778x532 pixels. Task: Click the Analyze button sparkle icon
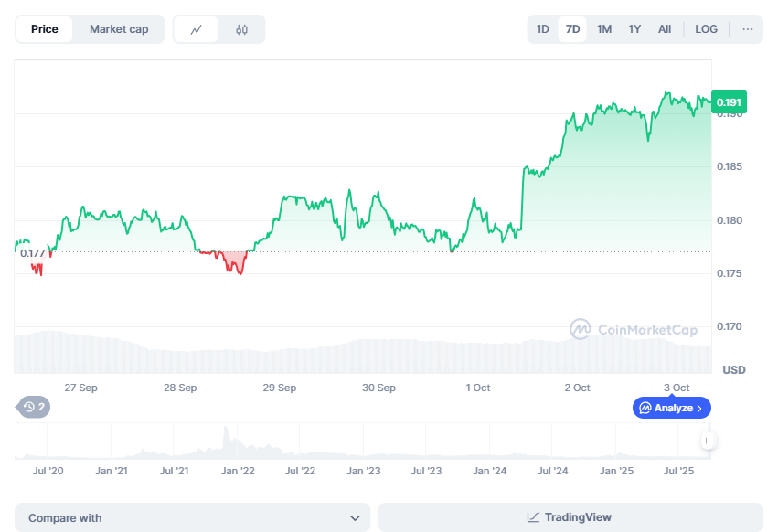pyautogui.click(x=645, y=408)
